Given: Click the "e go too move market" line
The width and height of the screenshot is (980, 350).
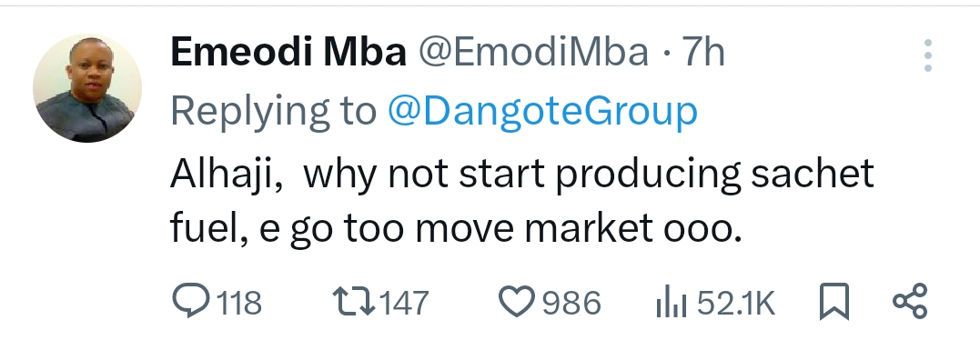Looking at the screenshot, I should pos(456,229).
